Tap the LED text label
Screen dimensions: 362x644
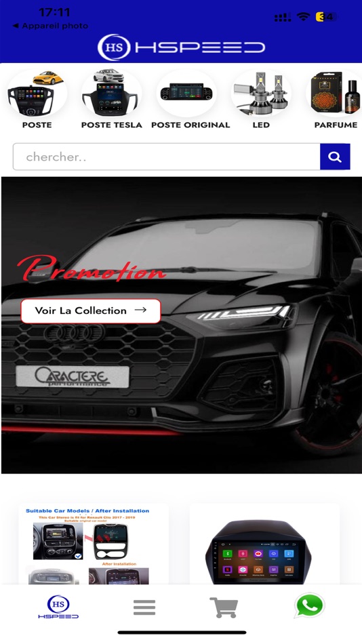261,125
